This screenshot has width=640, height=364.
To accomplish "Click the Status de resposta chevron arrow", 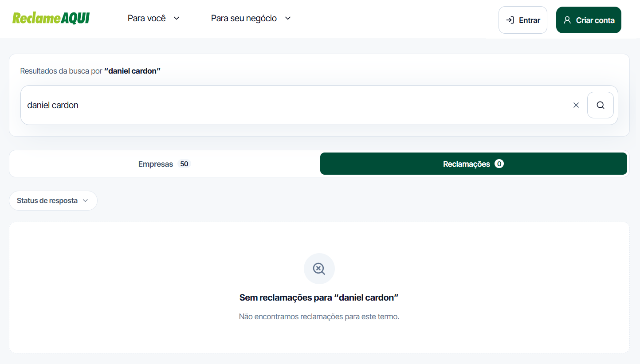I will click(85, 200).
